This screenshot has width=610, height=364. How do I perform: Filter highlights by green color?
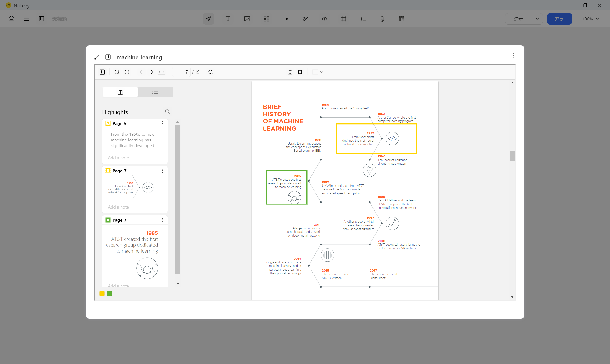pos(109,294)
